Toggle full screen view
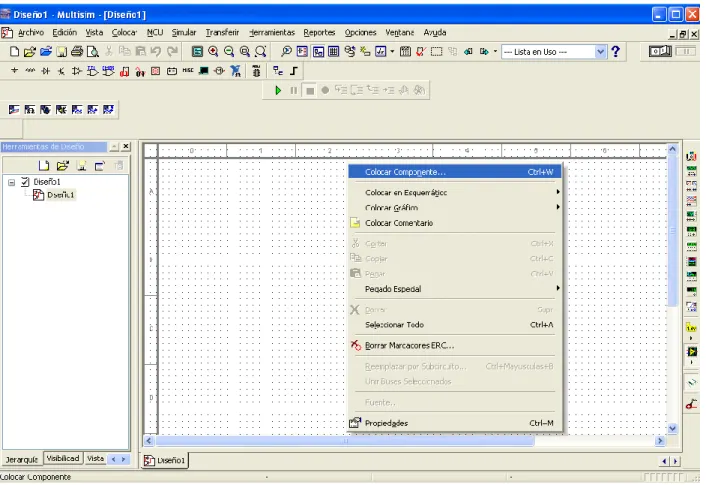This screenshot has height=485, width=706. click(x=197, y=52)
